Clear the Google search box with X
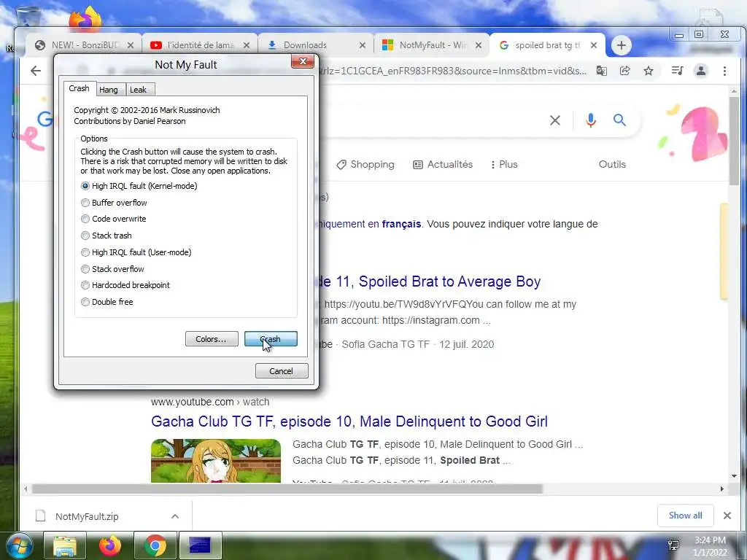 [x=555, y=120]
